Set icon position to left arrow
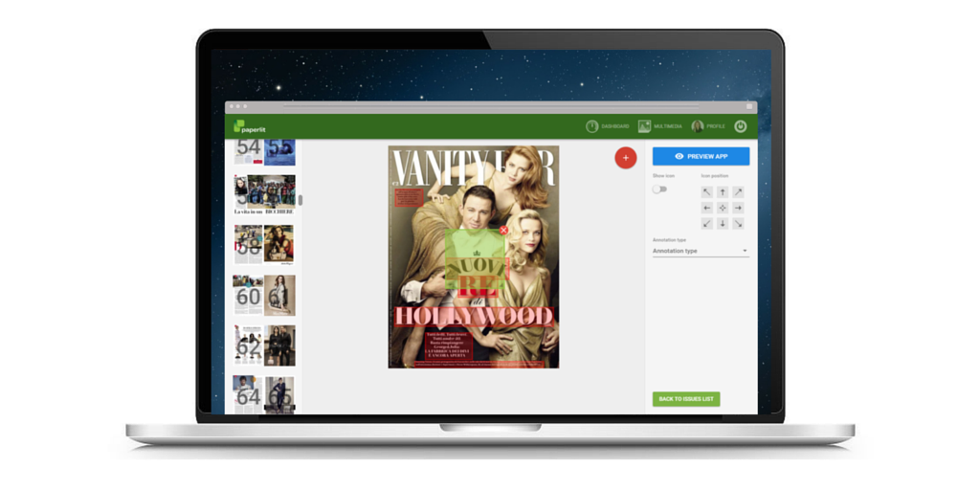980x490 pixels. (x=707, y=208)
